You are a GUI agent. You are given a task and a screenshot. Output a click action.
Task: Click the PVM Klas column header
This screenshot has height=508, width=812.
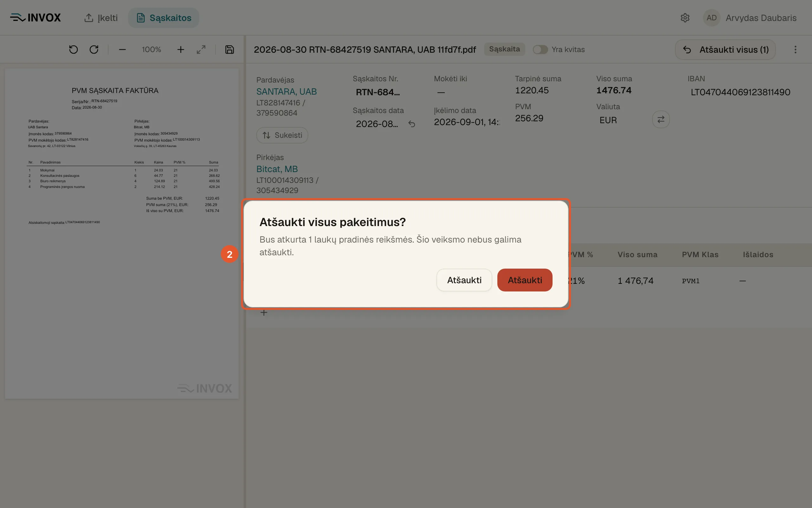point(700,255)
